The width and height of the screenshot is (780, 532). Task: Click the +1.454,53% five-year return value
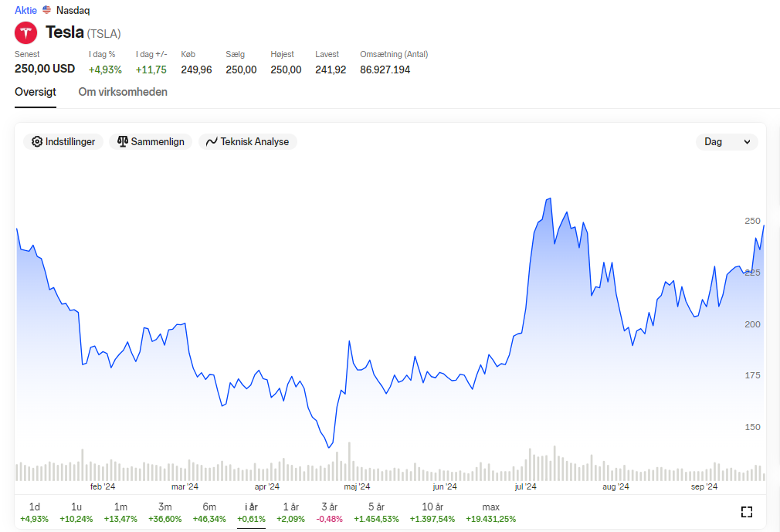coord(377,519)
